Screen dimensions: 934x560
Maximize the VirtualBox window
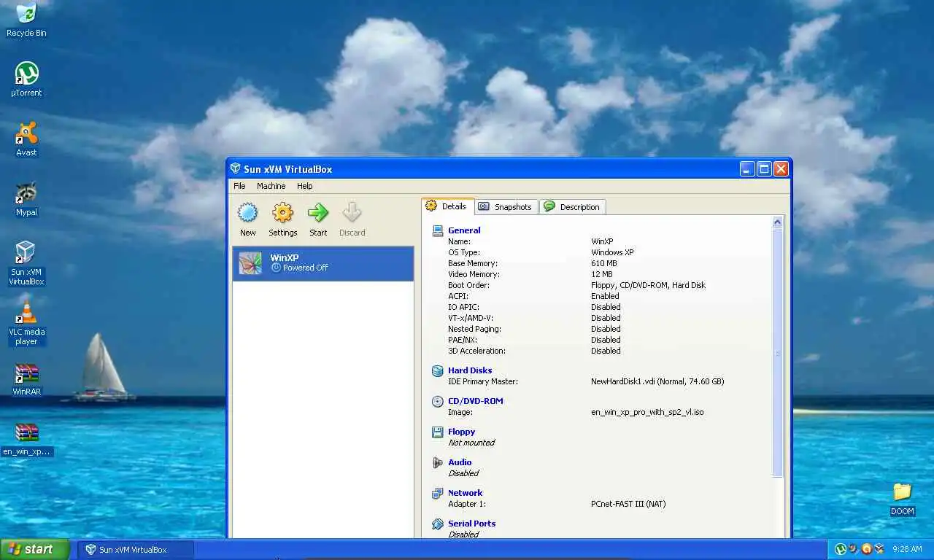click(x=764, y=168)
